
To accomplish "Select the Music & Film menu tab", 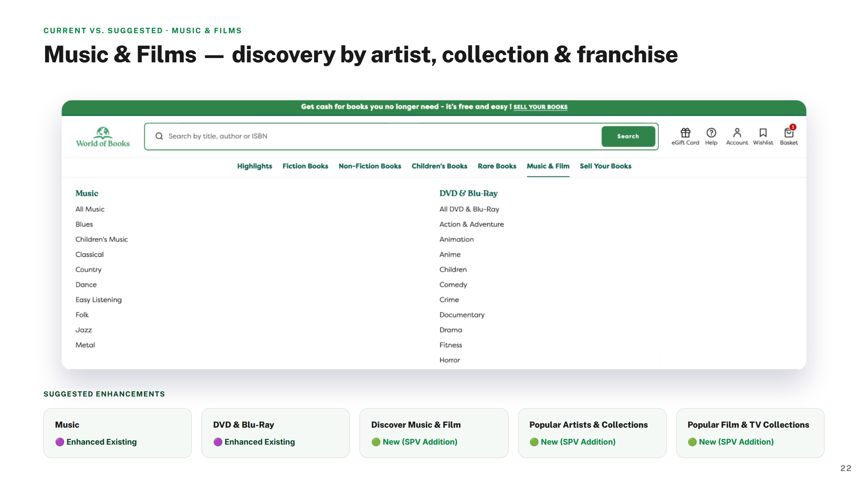I will [548, 166].
